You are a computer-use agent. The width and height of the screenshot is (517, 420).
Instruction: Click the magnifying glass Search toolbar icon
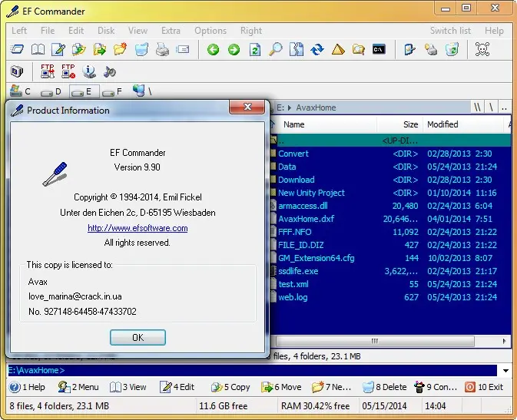[x=275, y=50]
